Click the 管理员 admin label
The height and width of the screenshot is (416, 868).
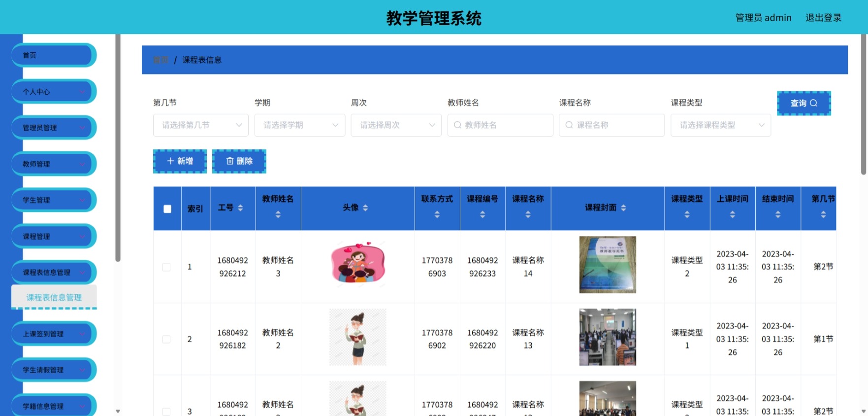(763, 18)
